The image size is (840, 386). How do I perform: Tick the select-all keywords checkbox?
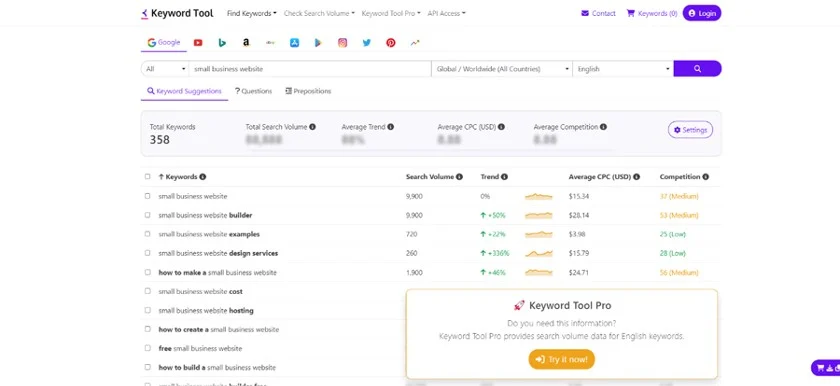(x=148, y=177)
